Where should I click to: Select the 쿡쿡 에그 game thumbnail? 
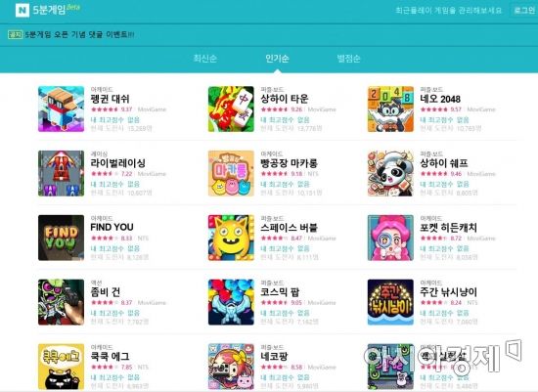[x=61, y=367]
